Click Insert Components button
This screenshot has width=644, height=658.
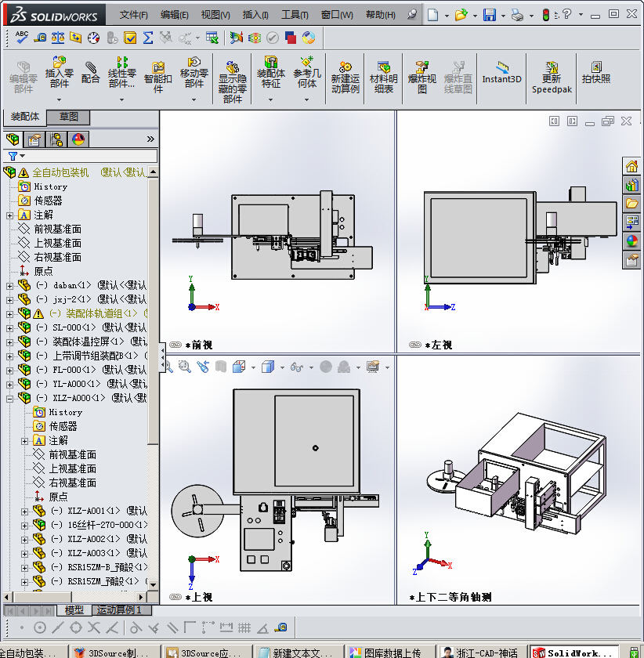pyautogui.click(x=60, y=72)
